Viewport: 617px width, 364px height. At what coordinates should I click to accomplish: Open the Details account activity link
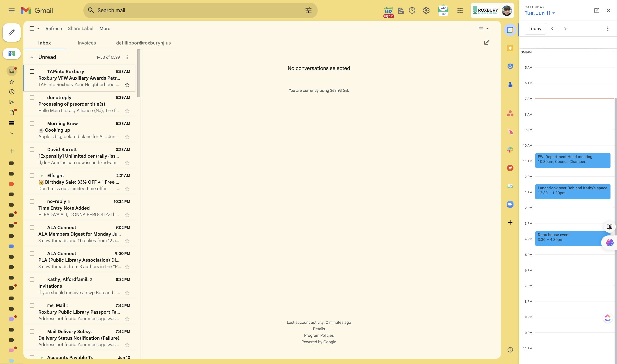[x=318, y=329]
